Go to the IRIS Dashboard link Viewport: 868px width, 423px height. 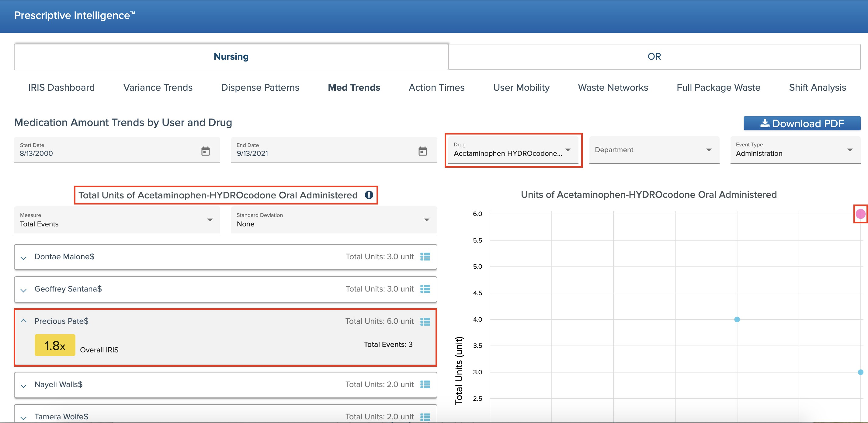pyautogui.click(x=61, y=88)
